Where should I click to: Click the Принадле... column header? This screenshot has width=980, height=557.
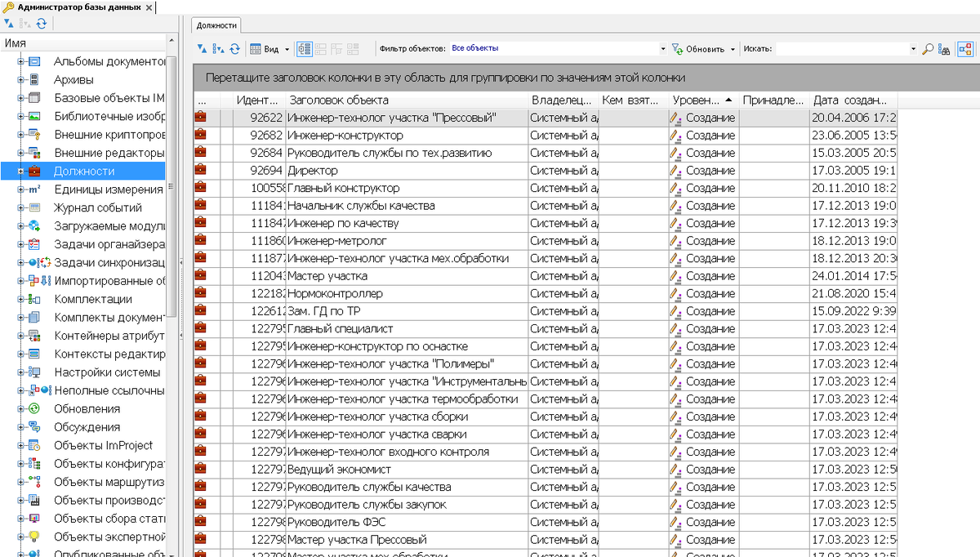tap(773, 100)
